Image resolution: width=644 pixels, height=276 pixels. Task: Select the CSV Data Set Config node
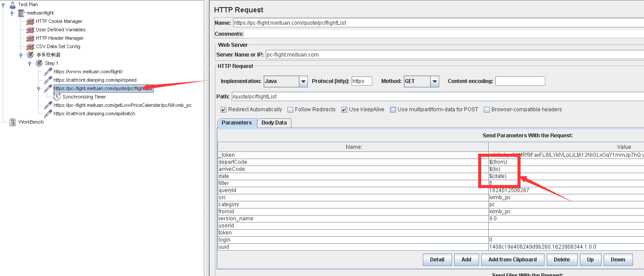point(58,46)
